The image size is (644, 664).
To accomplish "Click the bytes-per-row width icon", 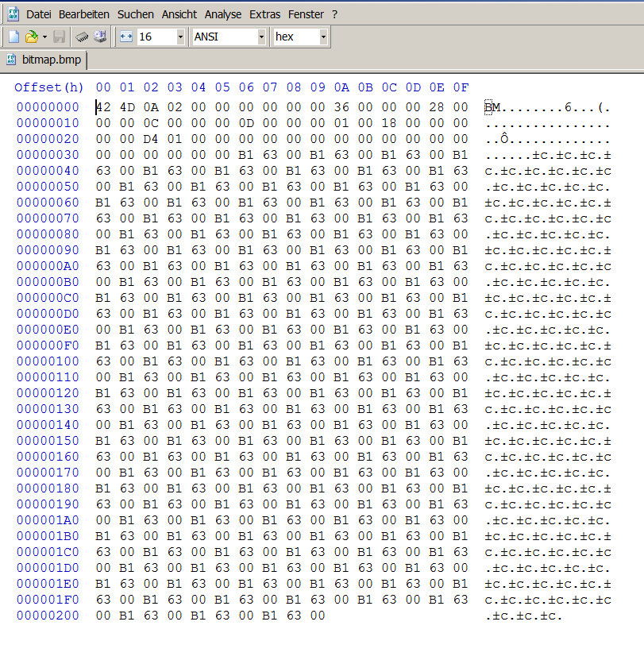I will pos(125,37).
